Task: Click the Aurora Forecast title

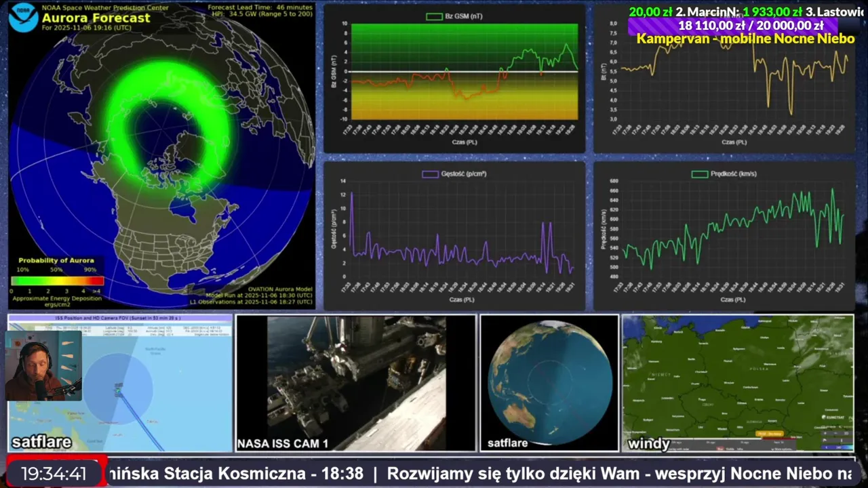Action: (96, 18)
